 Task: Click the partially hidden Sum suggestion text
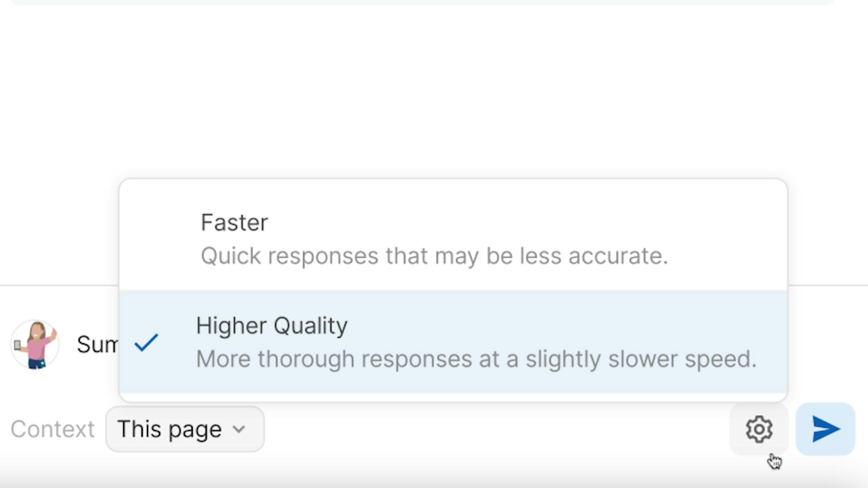coord(97,345)
